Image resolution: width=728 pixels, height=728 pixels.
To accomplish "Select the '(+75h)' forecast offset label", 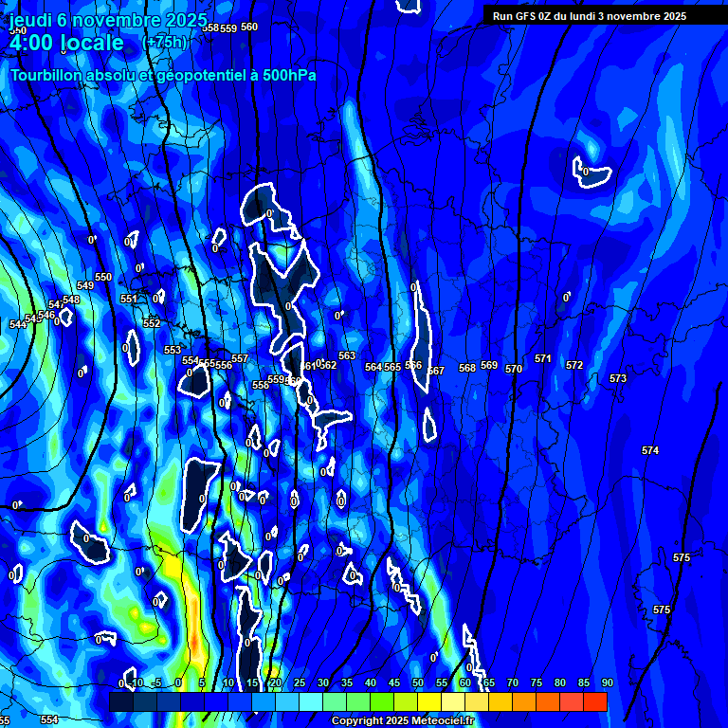I will (165, 43).
